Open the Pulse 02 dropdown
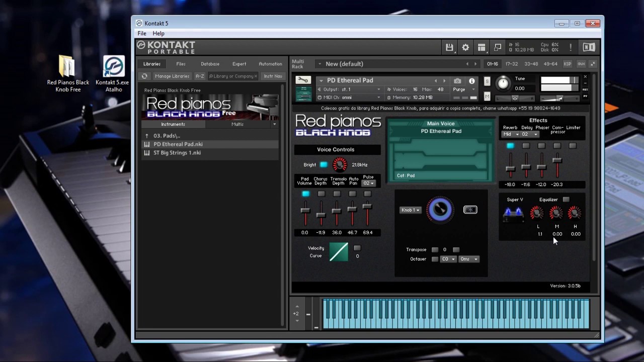 (x=369, y=184)
